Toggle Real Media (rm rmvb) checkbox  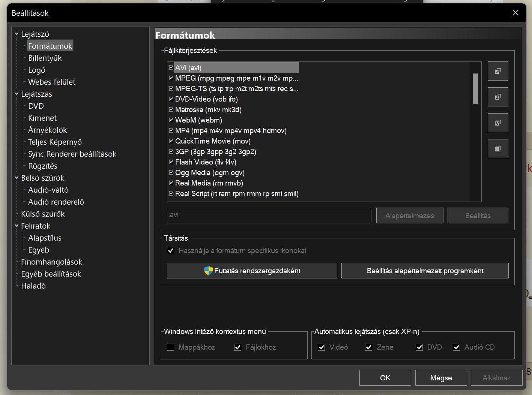171,183
